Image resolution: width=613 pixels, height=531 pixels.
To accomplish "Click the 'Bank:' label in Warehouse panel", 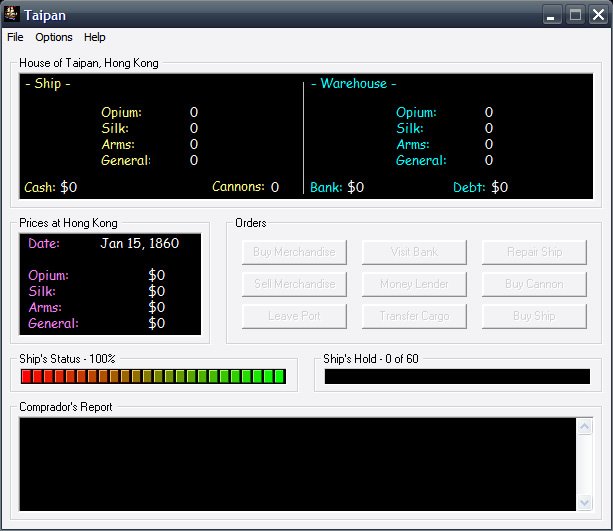I will tap(326, 187).
